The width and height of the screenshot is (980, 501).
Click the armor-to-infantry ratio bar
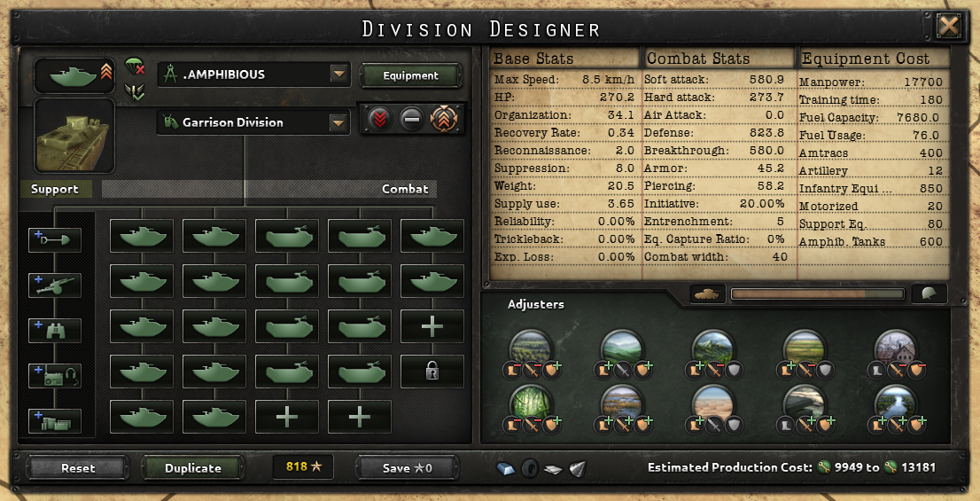coord(818,294)
